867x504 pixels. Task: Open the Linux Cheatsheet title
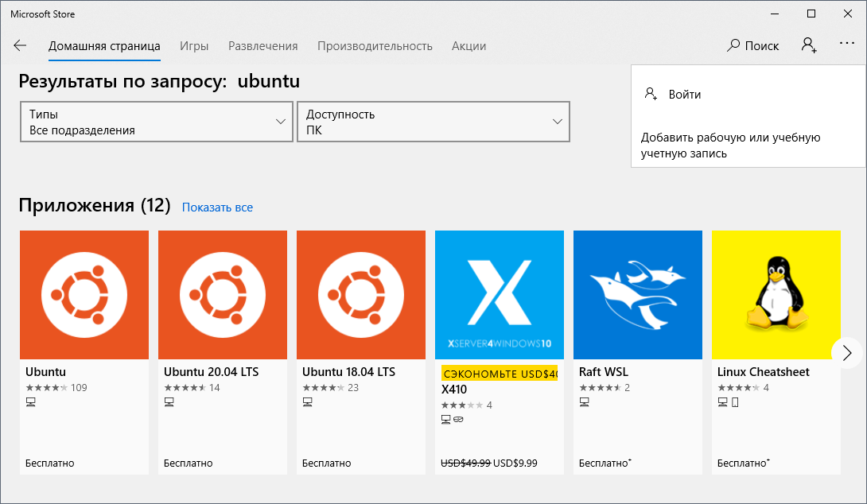764,372
